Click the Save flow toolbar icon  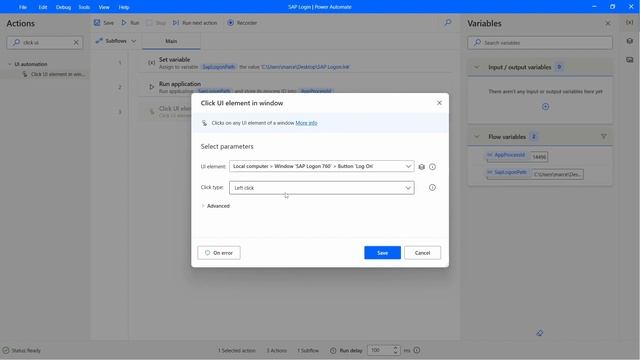click(x=97, y=23)
